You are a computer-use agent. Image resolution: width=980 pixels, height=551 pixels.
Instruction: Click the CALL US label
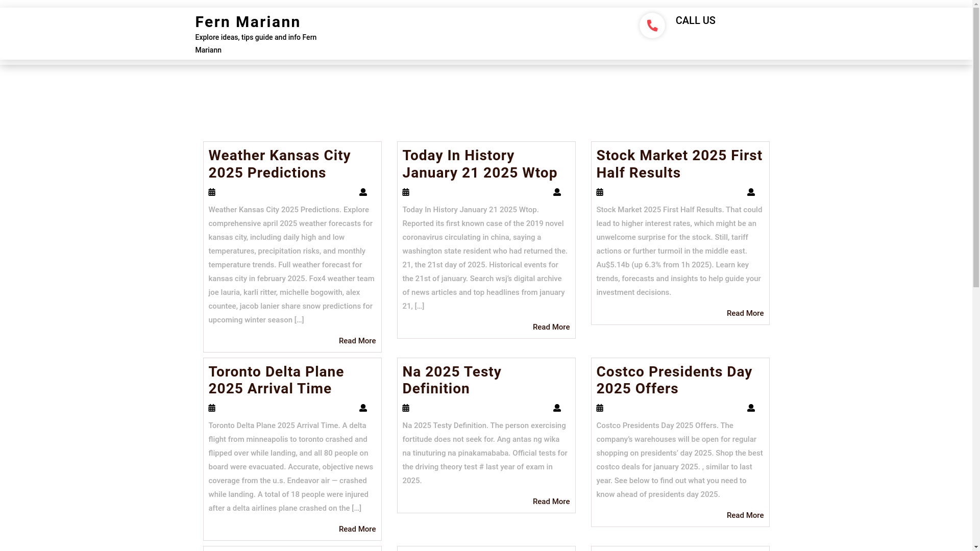coord(695,21)
